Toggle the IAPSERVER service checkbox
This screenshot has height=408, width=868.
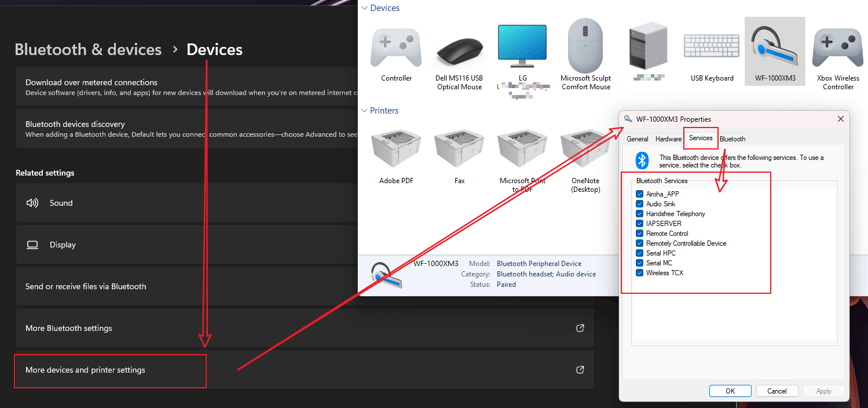point(640,224)
